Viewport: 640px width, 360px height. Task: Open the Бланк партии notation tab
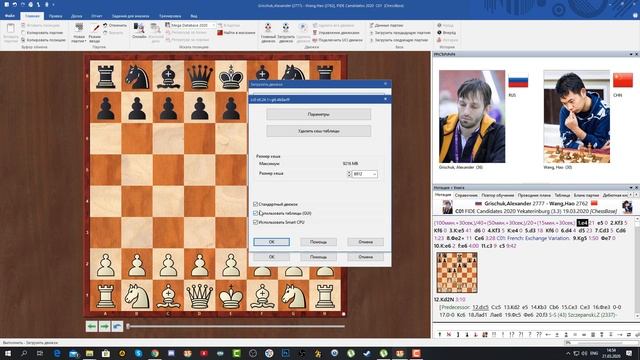pos(586,195)
